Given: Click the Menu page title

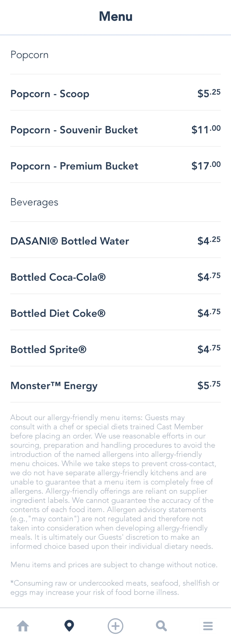Looking at the screenshot, I should [115, 16].
